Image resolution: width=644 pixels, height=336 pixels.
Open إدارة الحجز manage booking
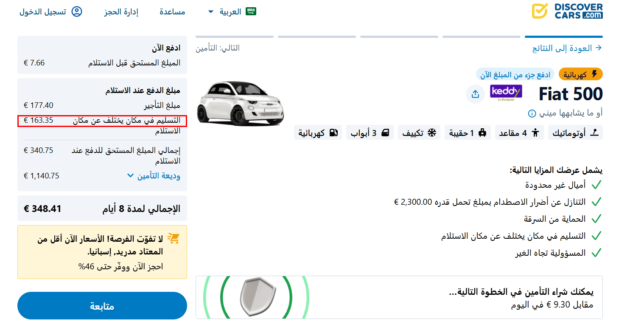tap(121, 12)
